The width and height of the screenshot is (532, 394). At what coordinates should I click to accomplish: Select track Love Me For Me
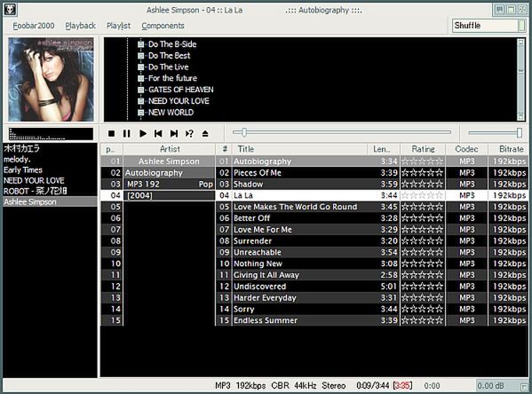(x=314, y=230)
